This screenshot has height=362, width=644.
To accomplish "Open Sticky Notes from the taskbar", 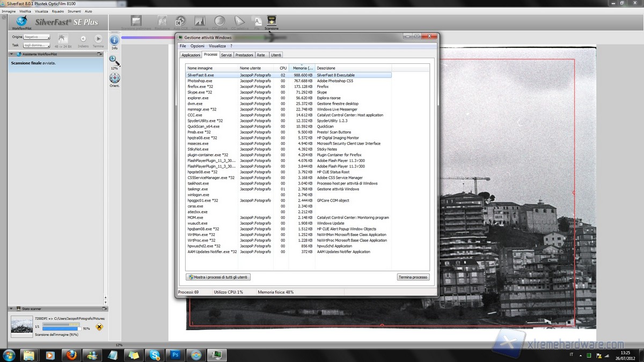I will coord(134,354).
